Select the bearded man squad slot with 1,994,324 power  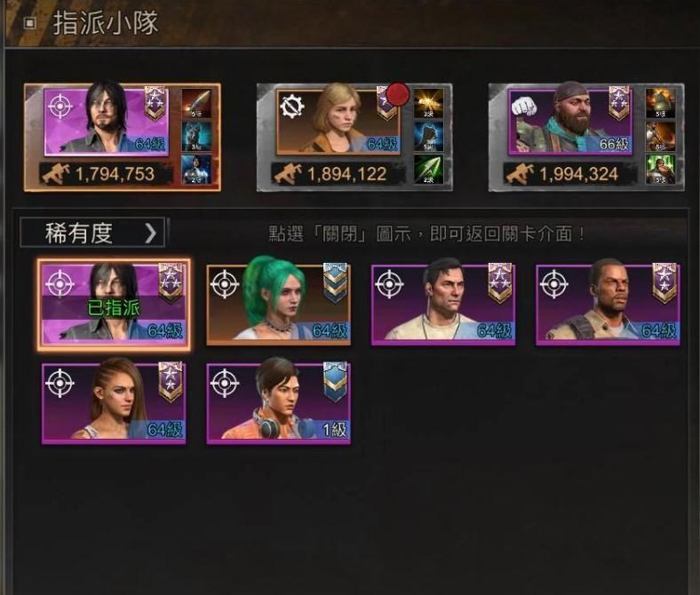click(x=586, y=138)
